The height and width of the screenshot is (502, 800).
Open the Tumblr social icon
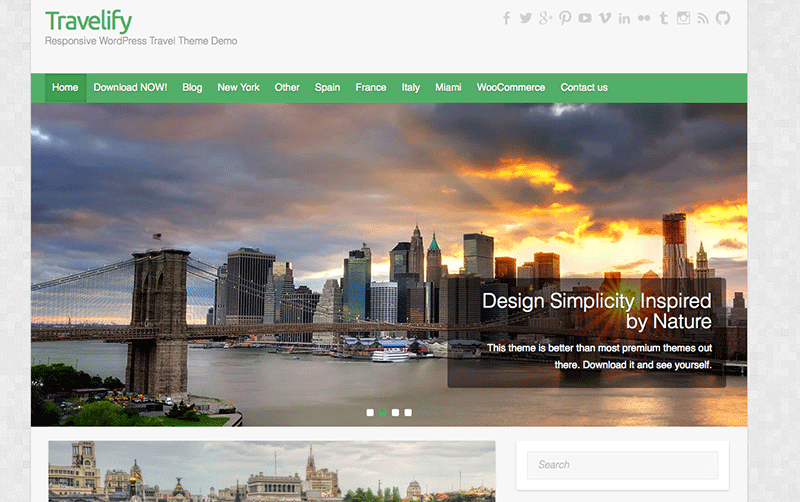663,18
